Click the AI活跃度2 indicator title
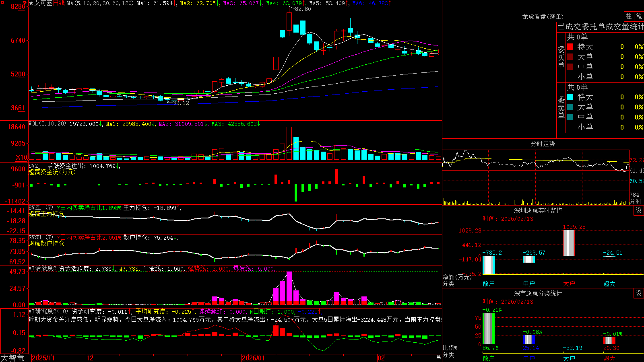This screenshot has width=644, height=362. click(43, 268)
